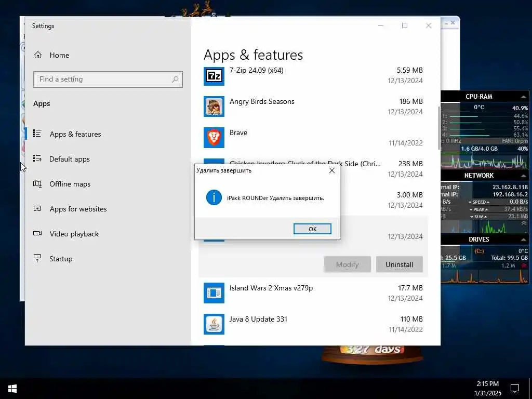Collapse the DRIVES gadget section

[x=523, y=240]
